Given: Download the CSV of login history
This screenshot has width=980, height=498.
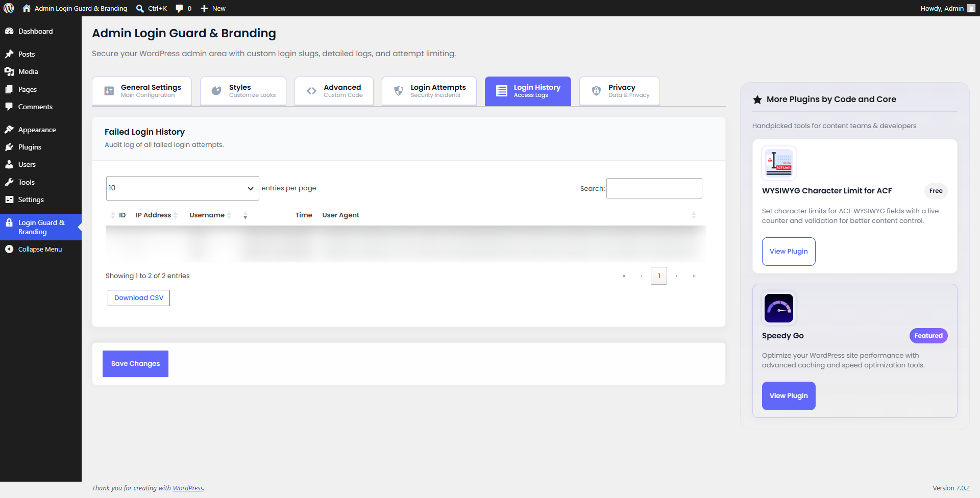Looking at the screenshot, I should (139, 298).
